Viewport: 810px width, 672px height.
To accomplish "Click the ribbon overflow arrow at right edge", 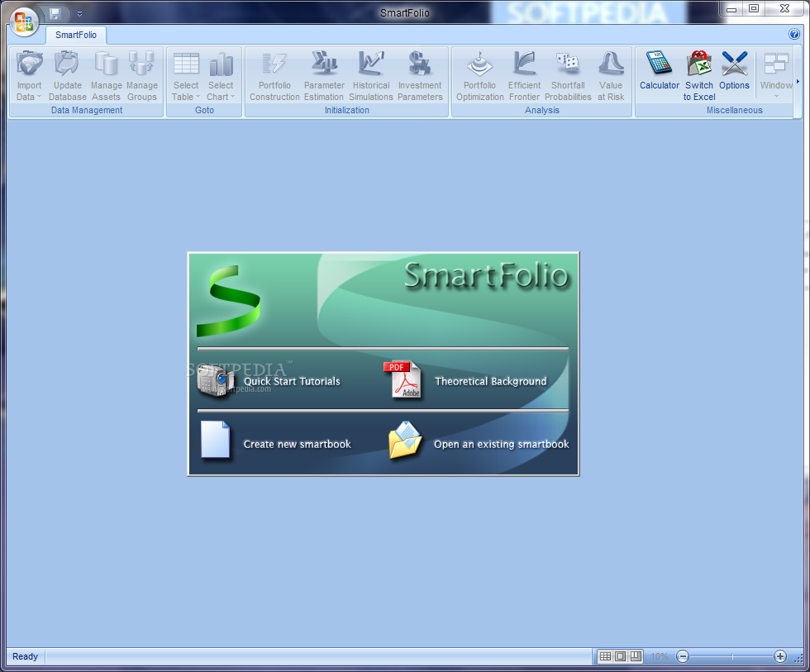I will (x=798, y=82).
